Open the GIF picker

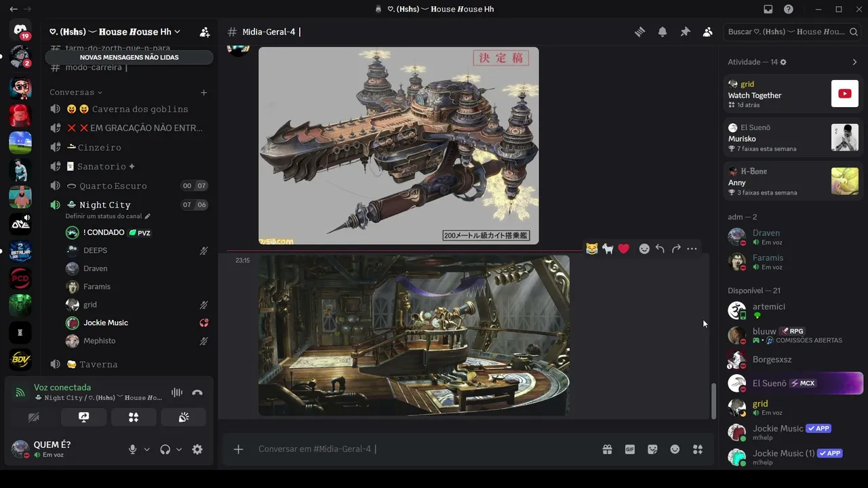[630, 449]
